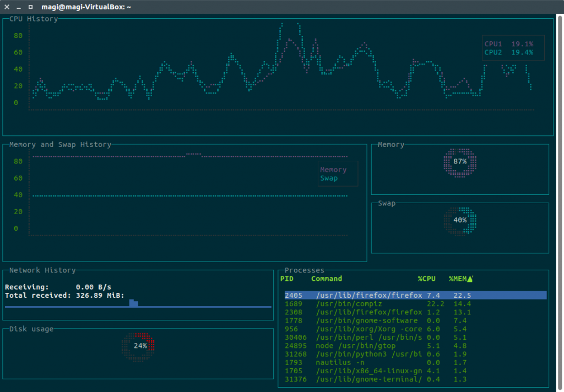Toggle sorting by the %MEM column header

(459, 279)
